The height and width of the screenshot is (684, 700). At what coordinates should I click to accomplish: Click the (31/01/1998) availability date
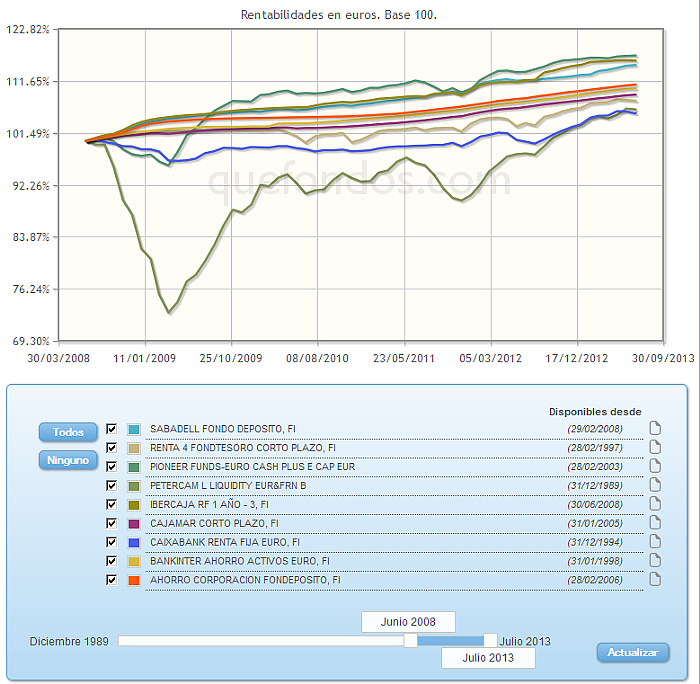(x=595, y=561)
